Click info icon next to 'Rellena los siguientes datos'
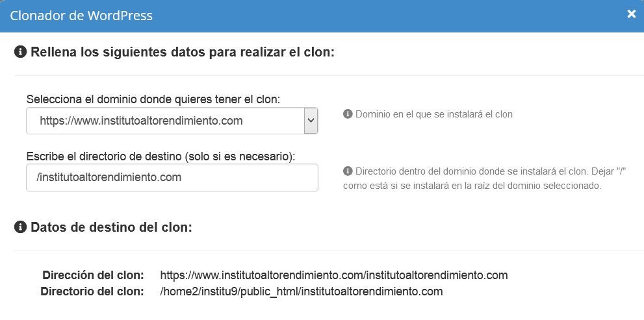This screenshot has width=644, height=320. [20, 52]
